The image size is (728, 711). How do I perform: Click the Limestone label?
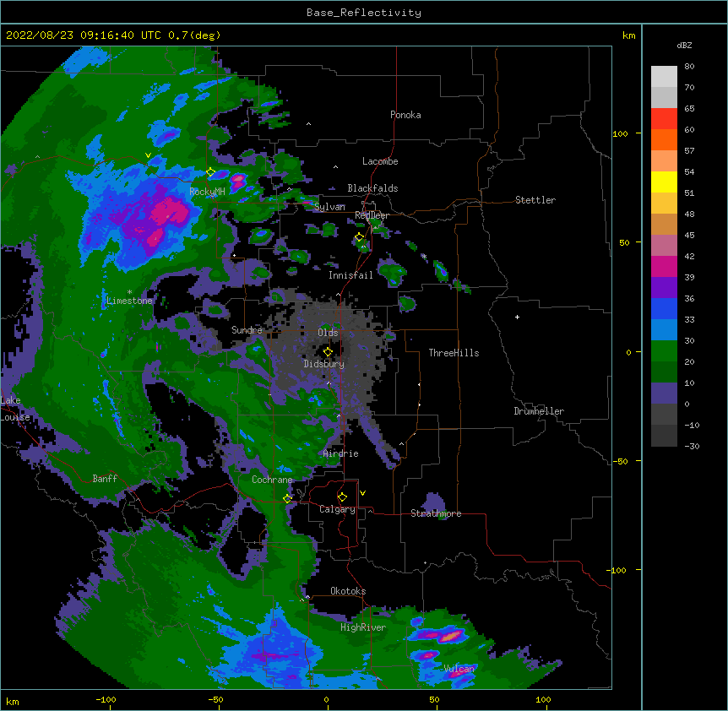[x=129, y=301]
